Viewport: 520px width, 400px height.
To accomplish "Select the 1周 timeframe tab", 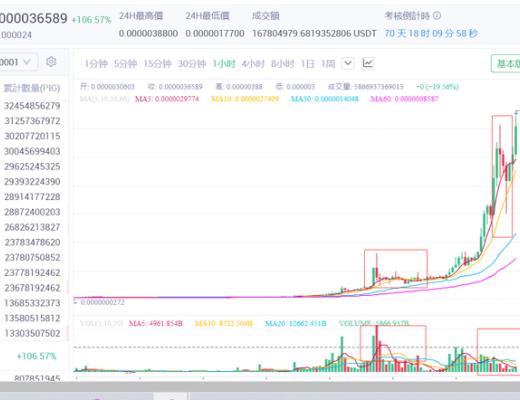I will coord(328,63).
